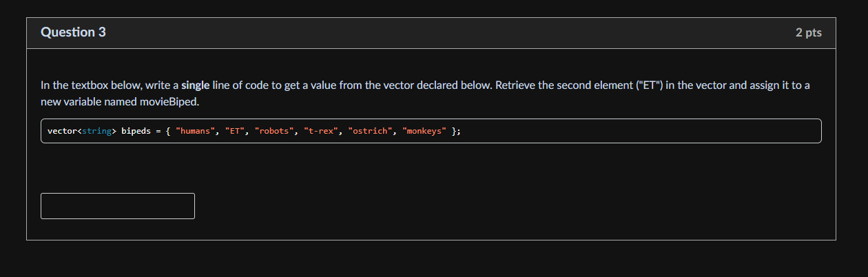Click the "bipeds" variable name in code
868x277 pixels.
136,131
